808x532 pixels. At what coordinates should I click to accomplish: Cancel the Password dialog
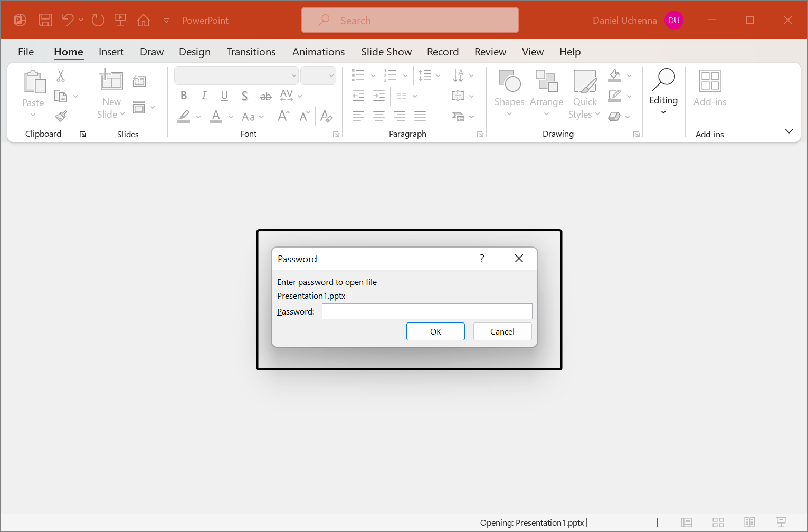point(502,331)
